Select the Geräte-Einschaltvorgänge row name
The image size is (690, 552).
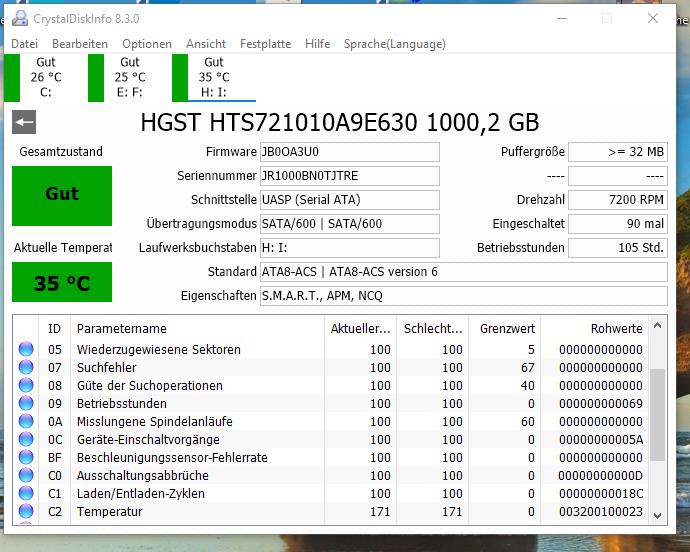[x=148, y=440]
